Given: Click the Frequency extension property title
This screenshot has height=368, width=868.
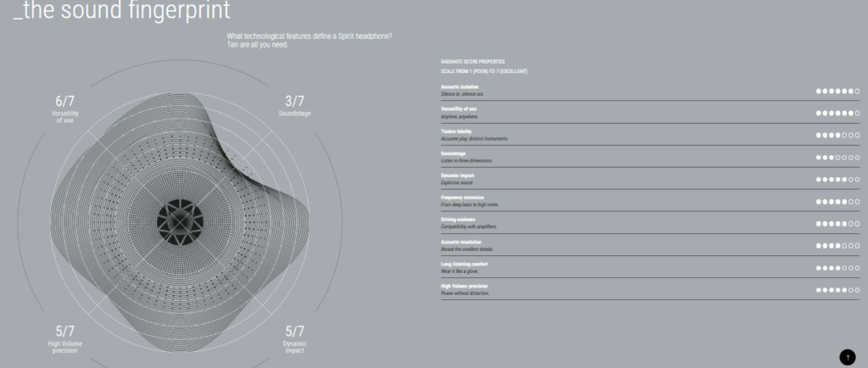Looking at the screenshot, I should pos(462,197).
